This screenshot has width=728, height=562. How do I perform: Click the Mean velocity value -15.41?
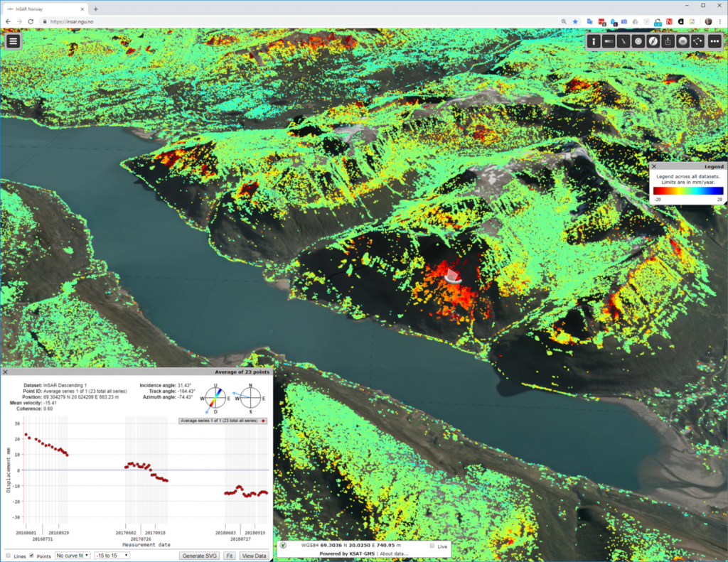point(50,403)
